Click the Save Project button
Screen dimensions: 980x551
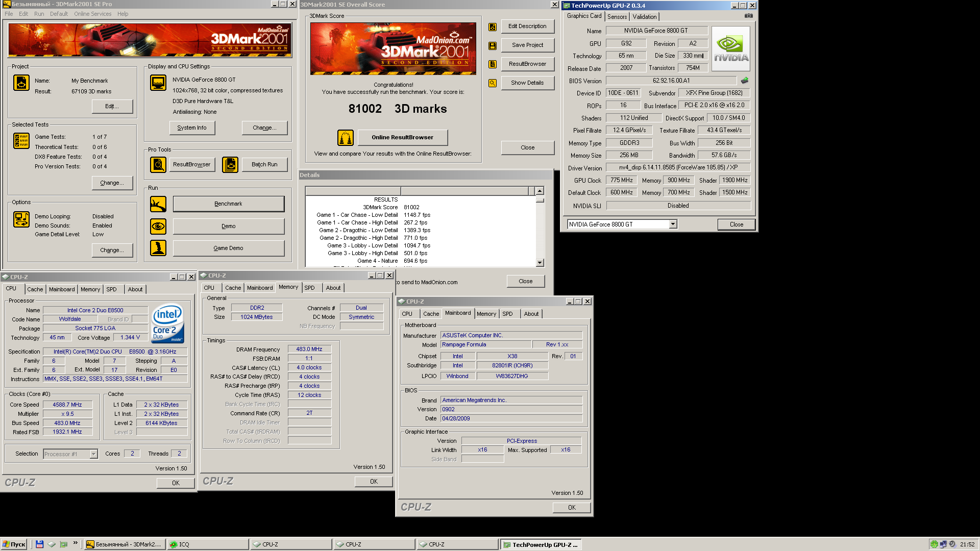pyautogui.click(x=528, y=45)
